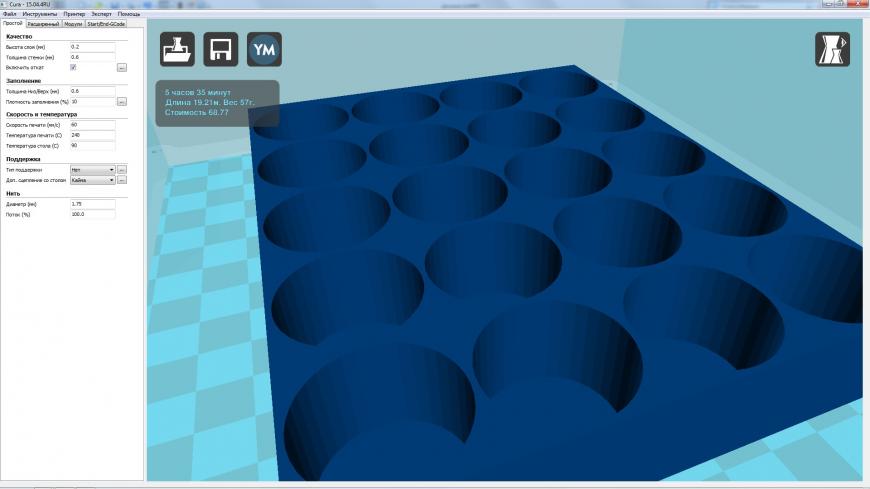Viewport: 870px width, 489px height.
Task: Click the Load model icon
Action: coord(178,49)
